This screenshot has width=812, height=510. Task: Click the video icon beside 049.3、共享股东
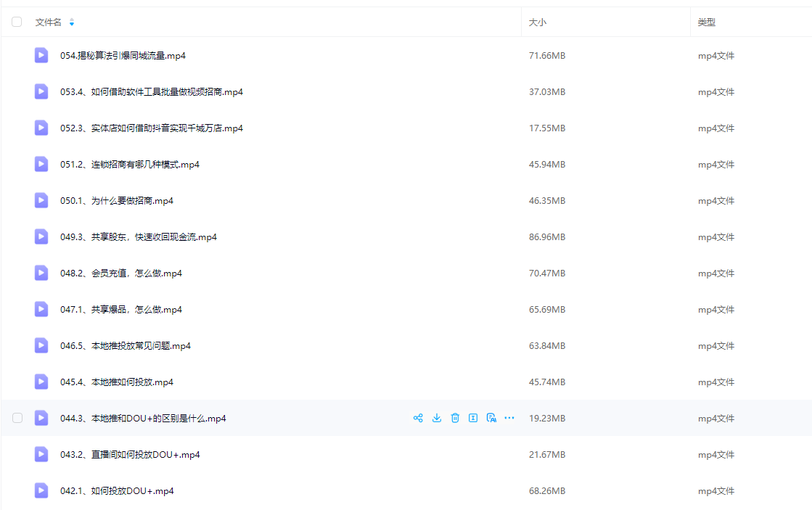(x=41, y=237)
